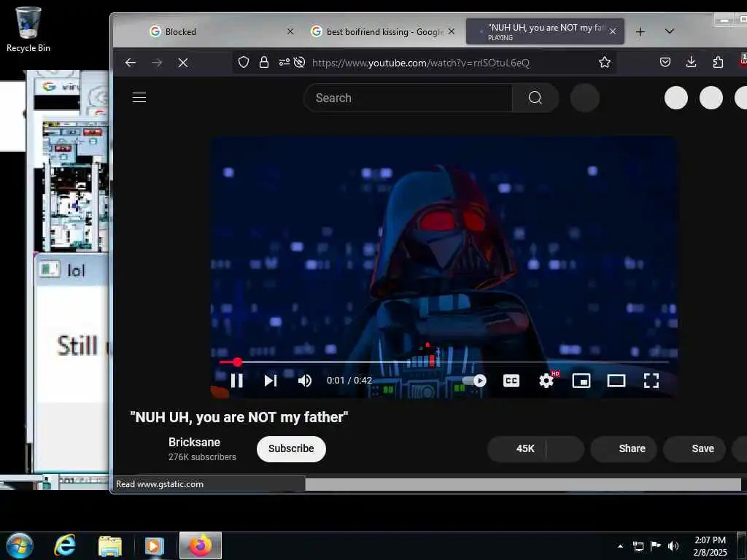
Task: Select the Firefox taskbar button
Action: point(201,545)
